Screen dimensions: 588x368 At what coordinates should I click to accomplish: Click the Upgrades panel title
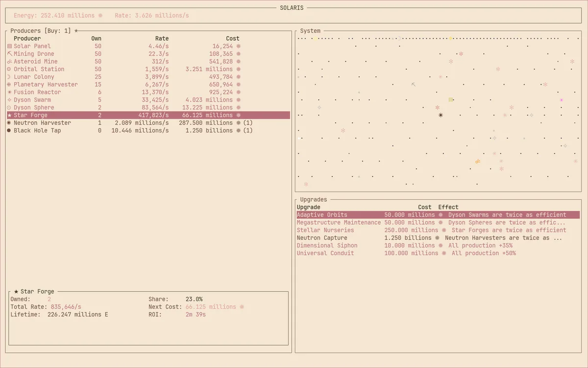[x=314, y=200]
